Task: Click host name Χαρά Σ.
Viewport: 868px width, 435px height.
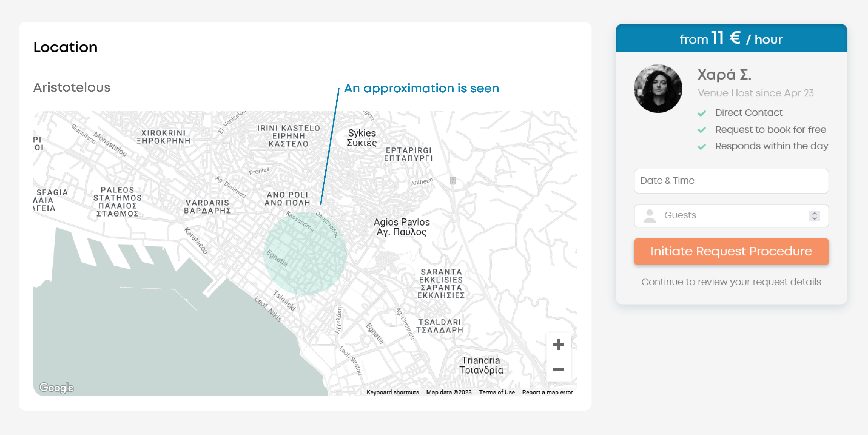Action: coord(724,75)
